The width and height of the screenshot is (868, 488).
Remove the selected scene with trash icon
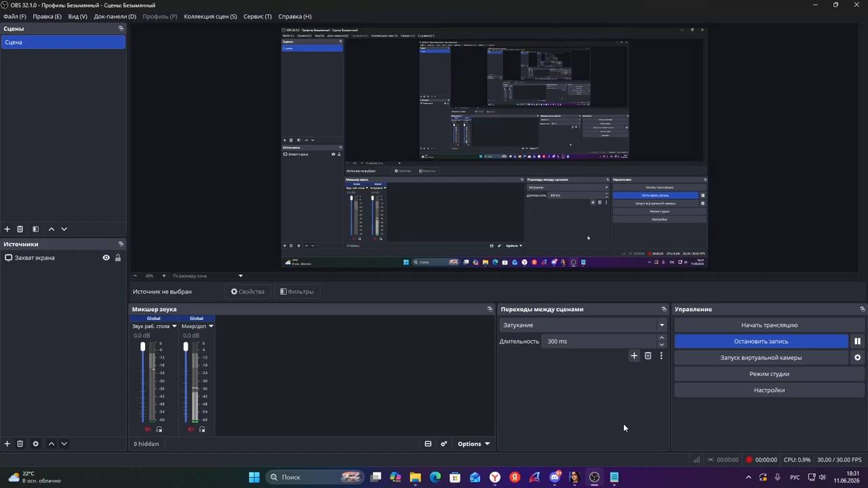20,229
